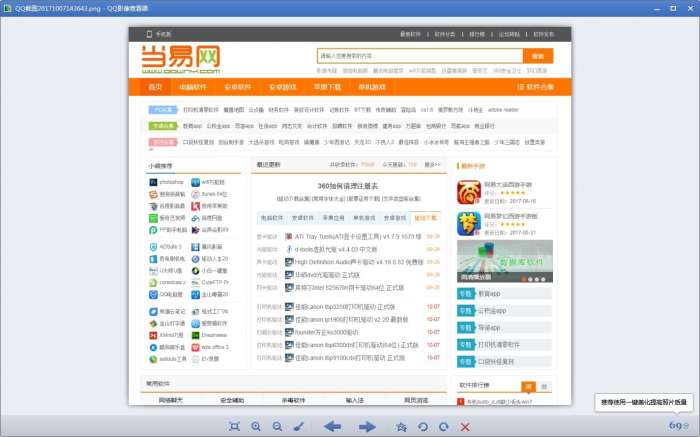This screenshot has height=437, width=700.
Task: Open 软件合集 at the navigation bar's right end
Action: 535,87
